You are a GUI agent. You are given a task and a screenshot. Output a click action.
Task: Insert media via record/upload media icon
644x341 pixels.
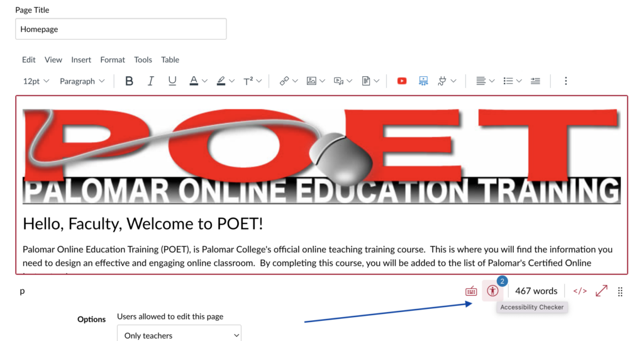click(x=338, y=81)
